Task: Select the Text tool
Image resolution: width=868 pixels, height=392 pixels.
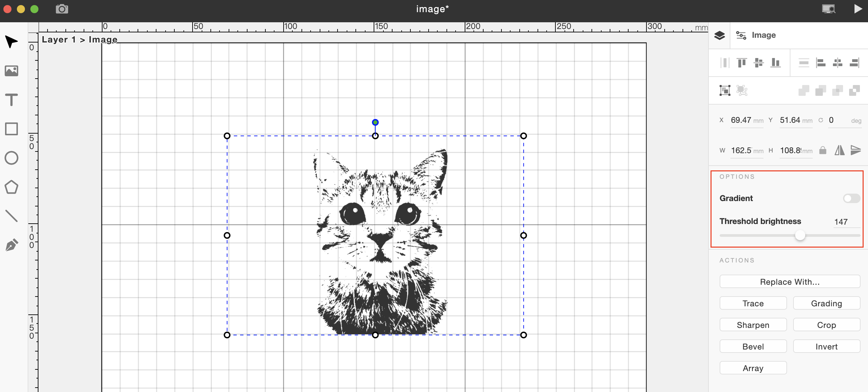Action: [x=11, y=100]
